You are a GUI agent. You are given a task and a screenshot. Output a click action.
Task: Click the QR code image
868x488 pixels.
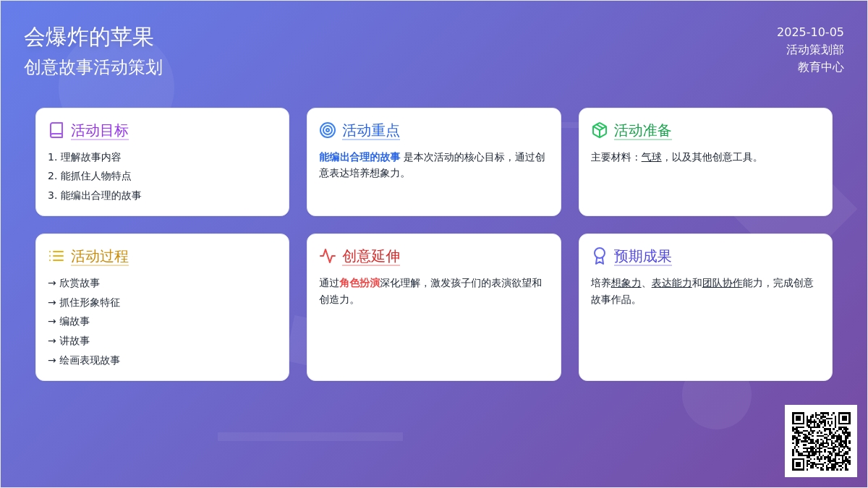[x=820, y=440]
